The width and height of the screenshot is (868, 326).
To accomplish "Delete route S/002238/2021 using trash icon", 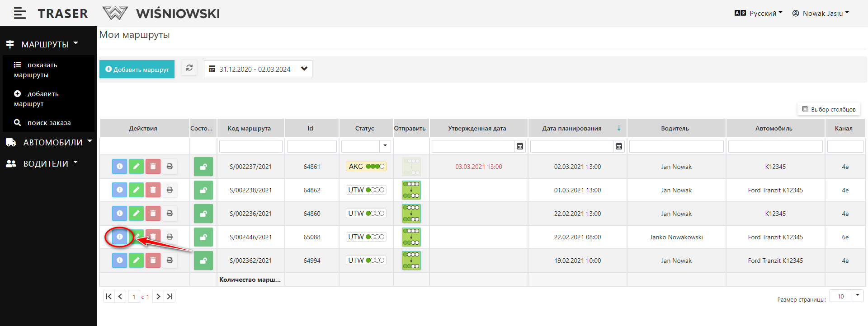I will [x=153, y=190].
